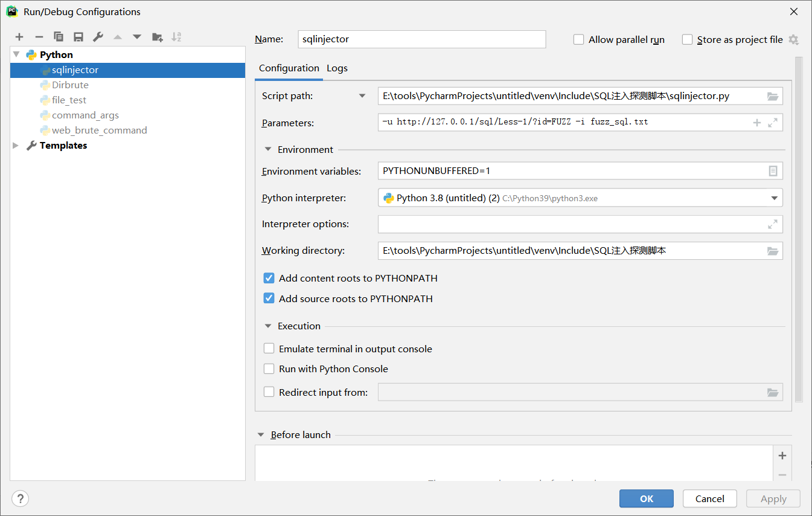The width and height of the screenshot is (812, 516).
Task: Select the Dirbrute configuration
Action: (70, 85)
